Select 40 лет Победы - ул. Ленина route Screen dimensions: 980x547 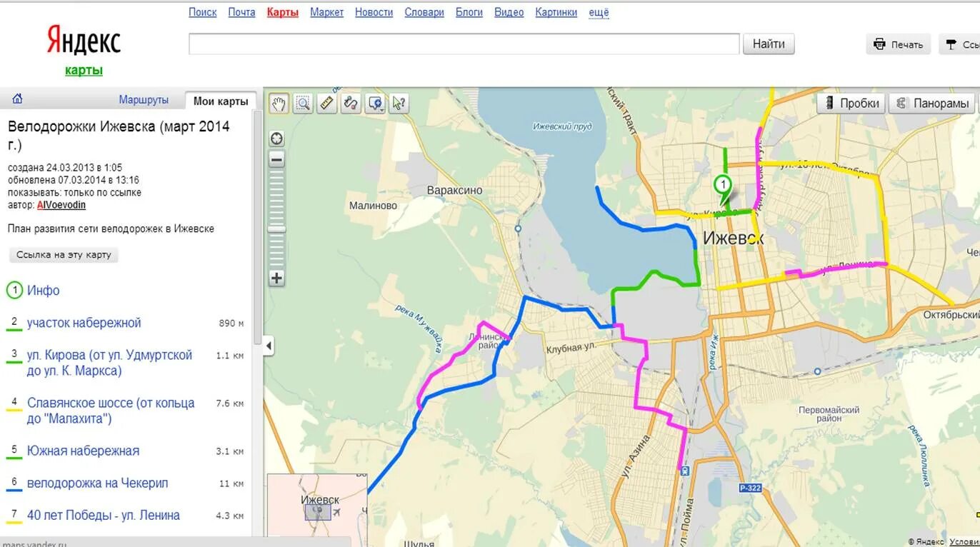tap(104, 516)
